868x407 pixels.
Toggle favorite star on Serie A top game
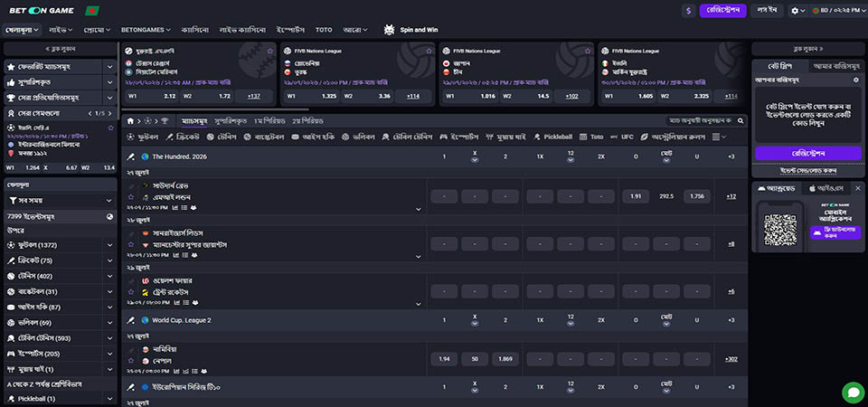(x=110, y=128)
